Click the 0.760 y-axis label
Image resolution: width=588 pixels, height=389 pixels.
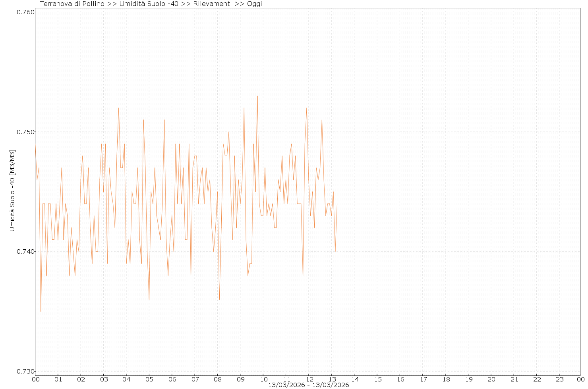click(x=26, y=12)
